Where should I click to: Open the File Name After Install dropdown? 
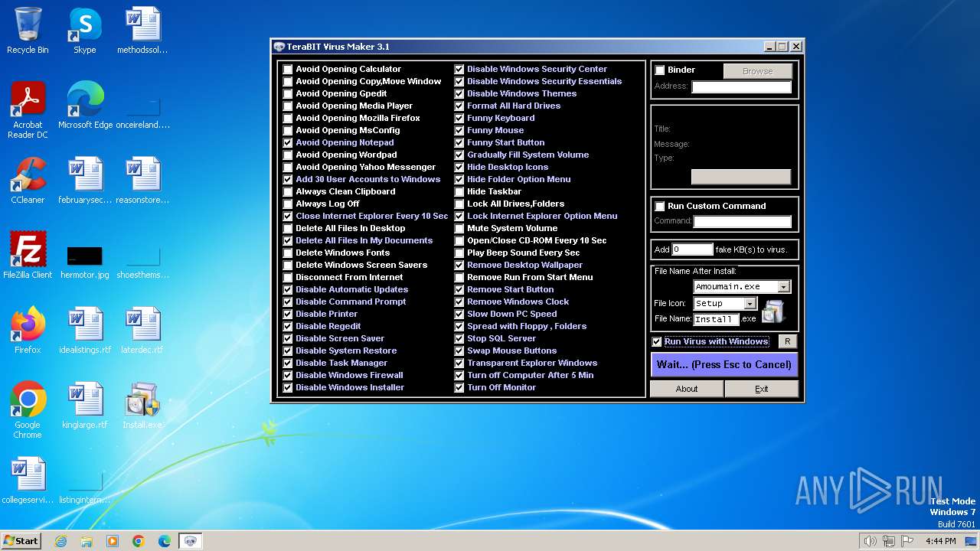pos(783,287)
